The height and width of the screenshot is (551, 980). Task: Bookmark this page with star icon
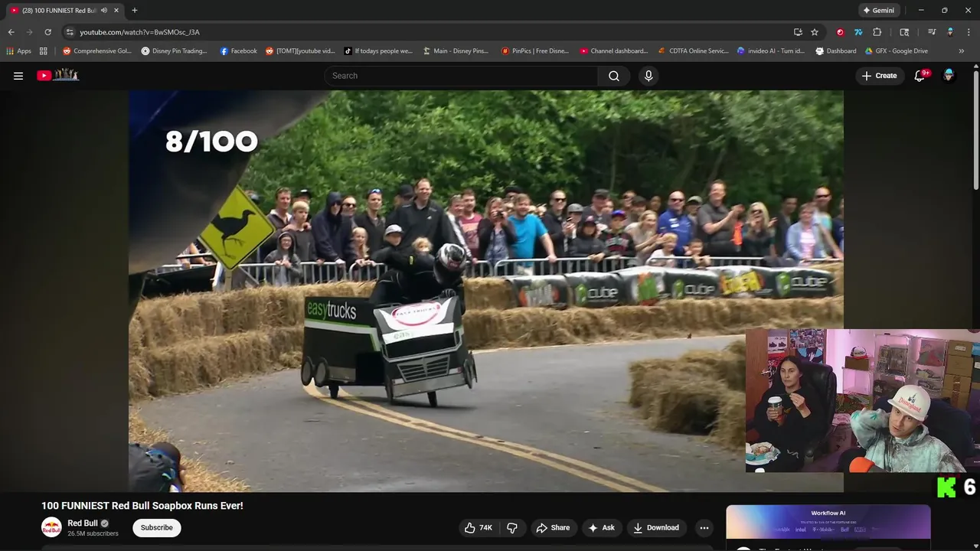tap(815, 32)
